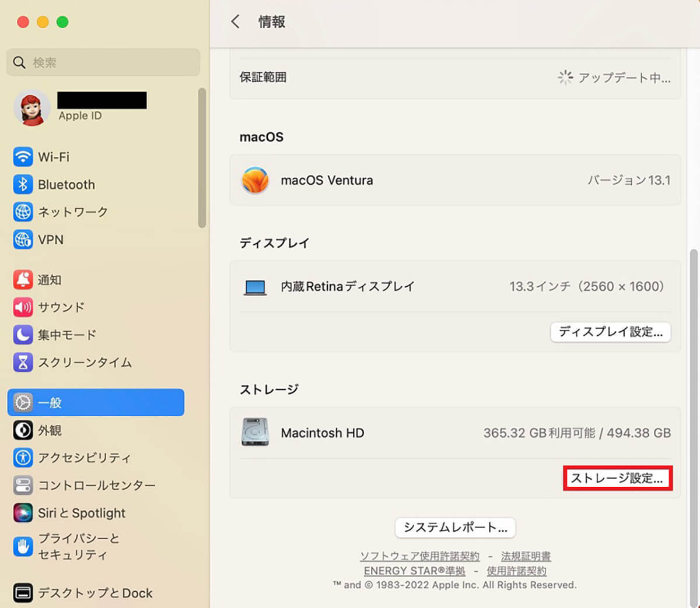
Task: Click the green zoom window button
Action: 62,22
